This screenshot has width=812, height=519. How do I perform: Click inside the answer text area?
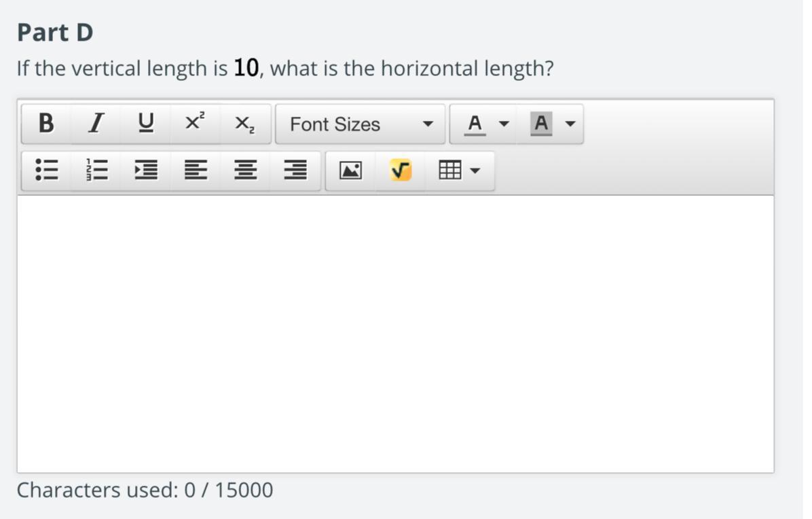pos(396,334)
